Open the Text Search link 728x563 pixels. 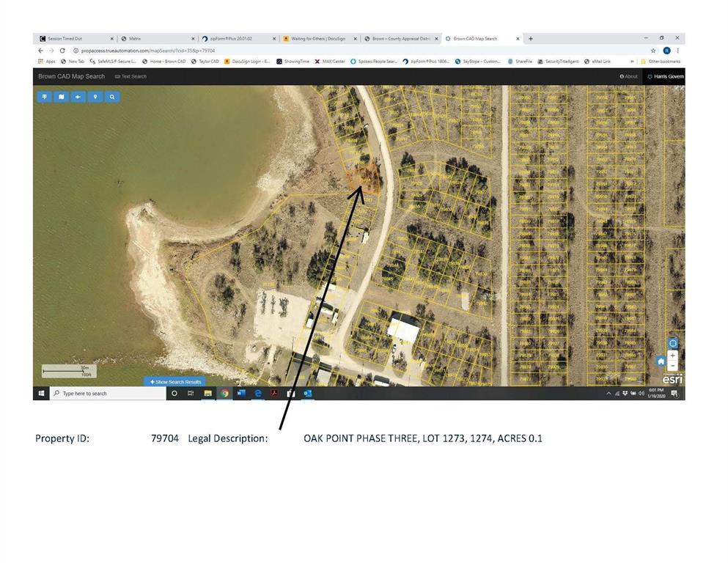(130, 76)
